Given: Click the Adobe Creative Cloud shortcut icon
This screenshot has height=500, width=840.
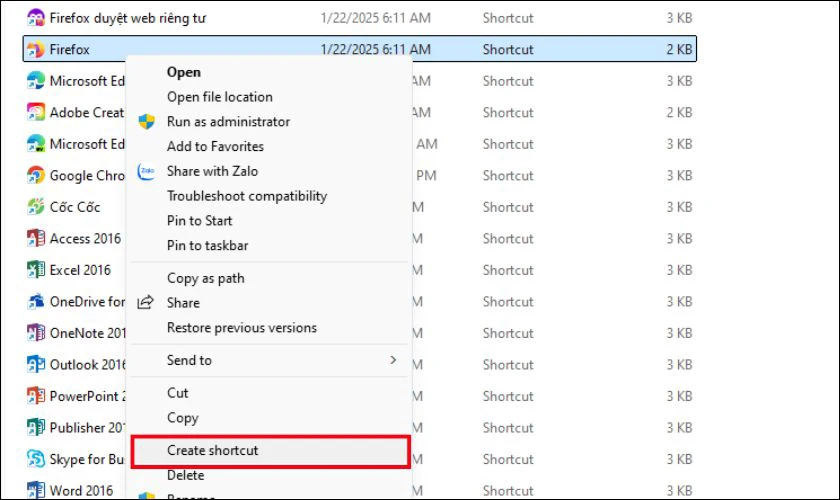Looking at the screenshot, I should (36, 113).
